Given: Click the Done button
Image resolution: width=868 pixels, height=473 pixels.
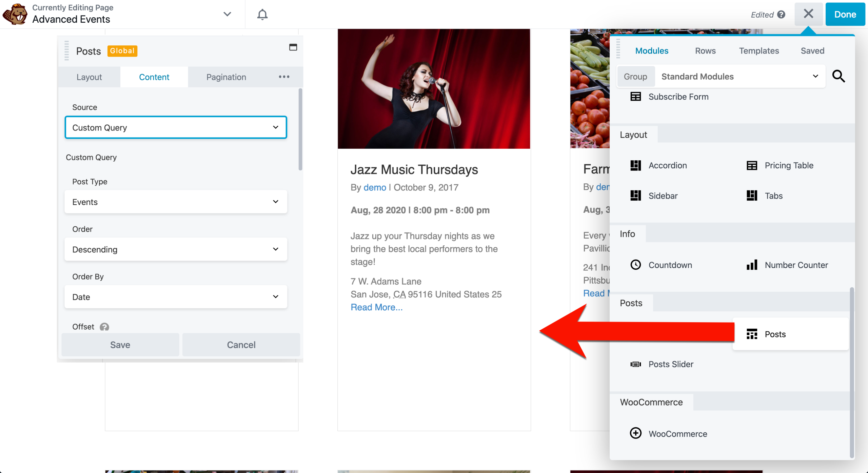Looking at the screenshot, I should pyautogui.click(x=845, y=14).
